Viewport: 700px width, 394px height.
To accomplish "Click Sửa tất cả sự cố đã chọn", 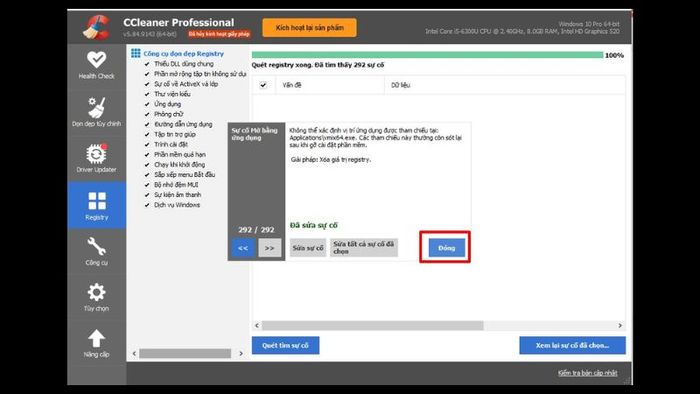I will coord(364,248).
